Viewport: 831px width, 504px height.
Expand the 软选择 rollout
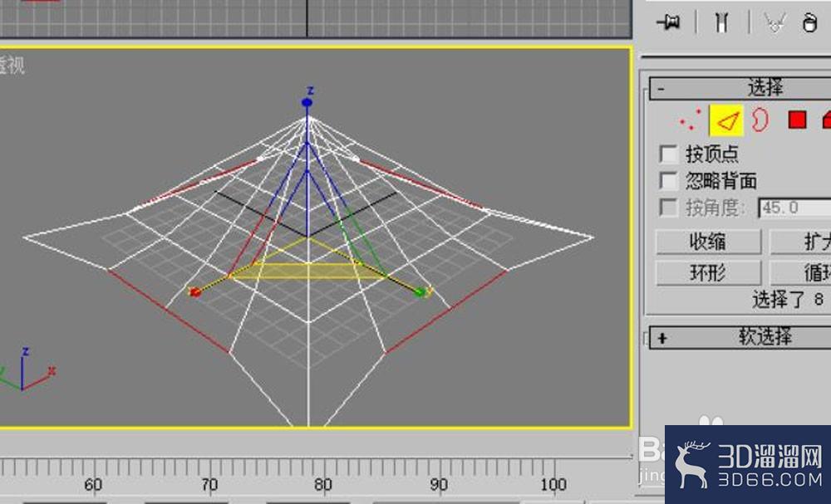coord(741,337)
